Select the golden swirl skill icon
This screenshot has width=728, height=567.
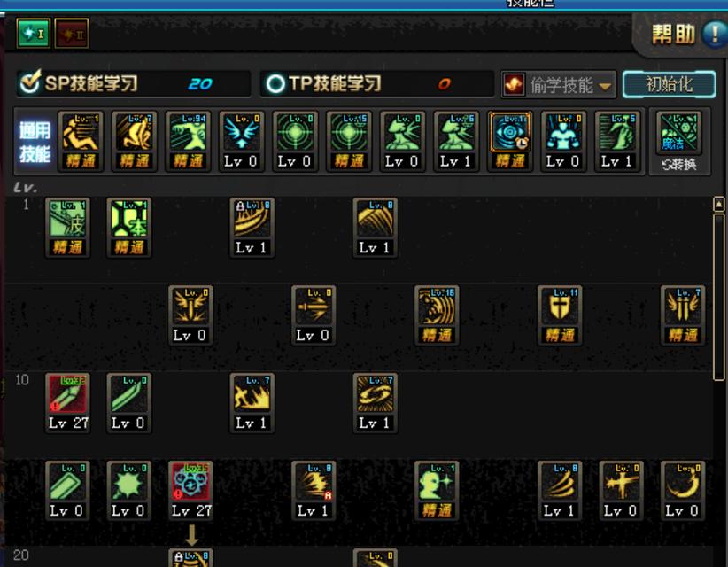pos(375,402)
